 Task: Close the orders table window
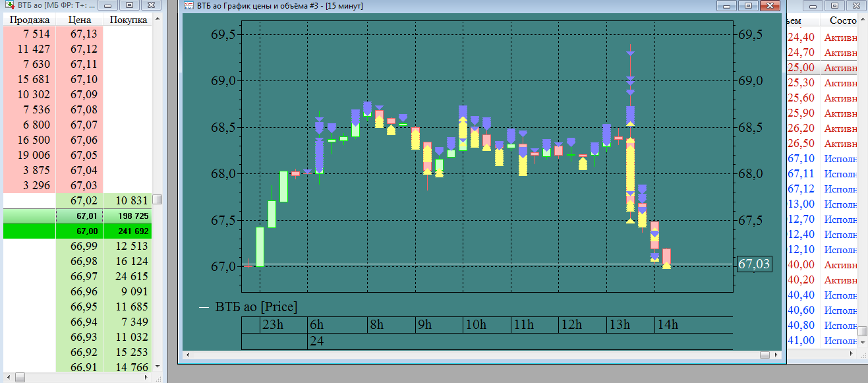(x=855, y=5)
